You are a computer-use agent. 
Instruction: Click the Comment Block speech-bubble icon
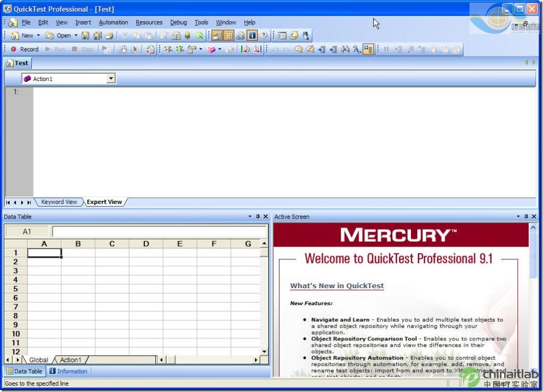click(299, 49)
